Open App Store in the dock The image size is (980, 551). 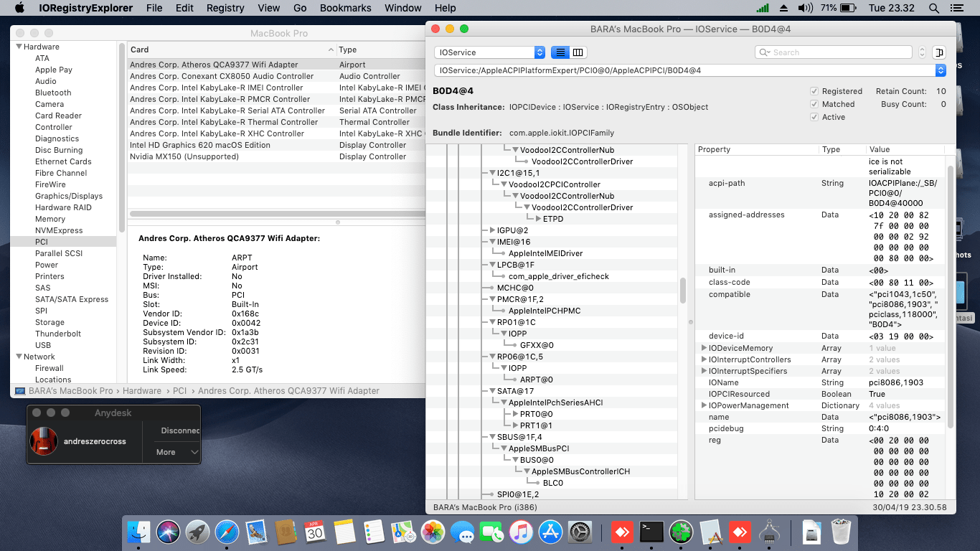click(550, 532)
